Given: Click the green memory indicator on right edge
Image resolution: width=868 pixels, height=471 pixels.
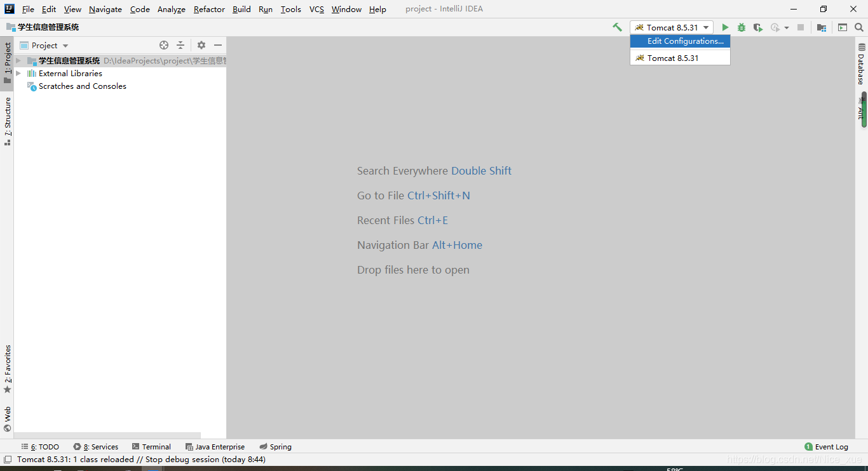Looking at the screenshot, I should (864, 110).
